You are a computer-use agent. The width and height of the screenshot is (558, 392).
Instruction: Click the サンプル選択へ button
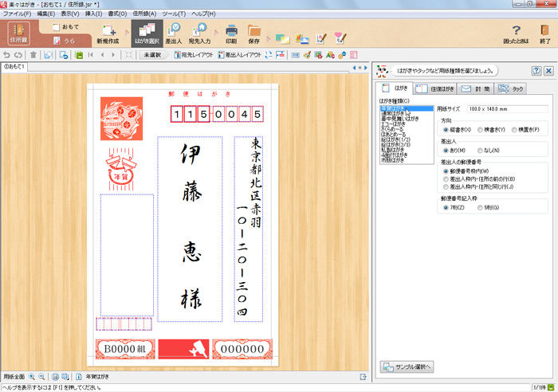(407, 367)
